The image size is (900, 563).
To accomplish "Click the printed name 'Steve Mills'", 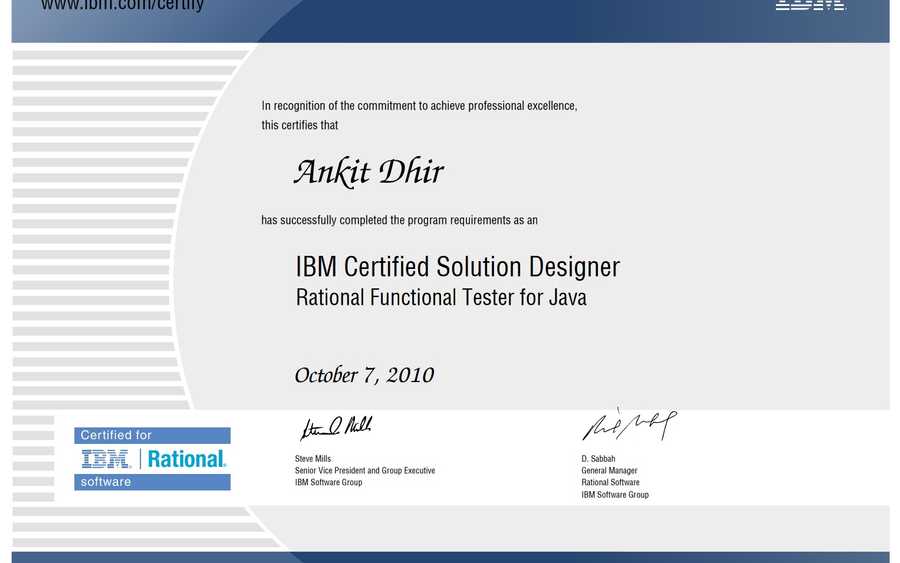I will (x=313, y=459).
